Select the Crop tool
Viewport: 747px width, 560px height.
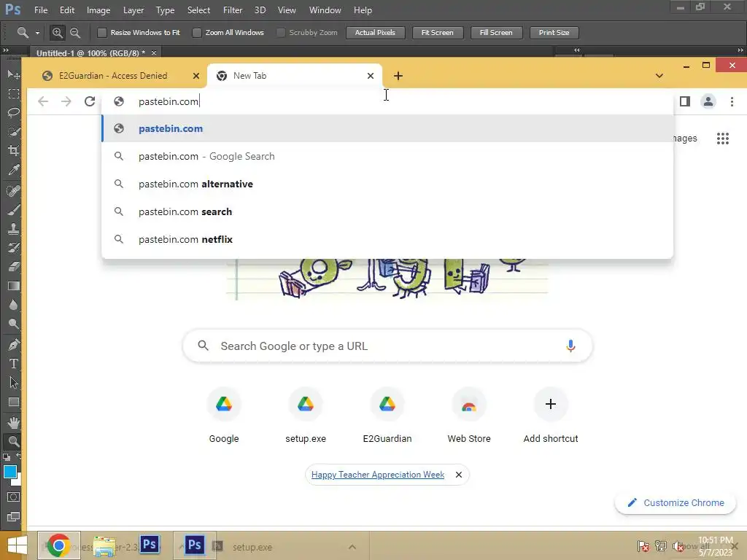pyautogui.click(x=13, y=151)
